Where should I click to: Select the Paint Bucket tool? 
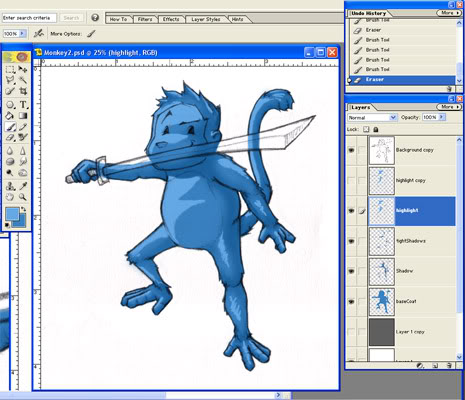[x=10, y=116]
